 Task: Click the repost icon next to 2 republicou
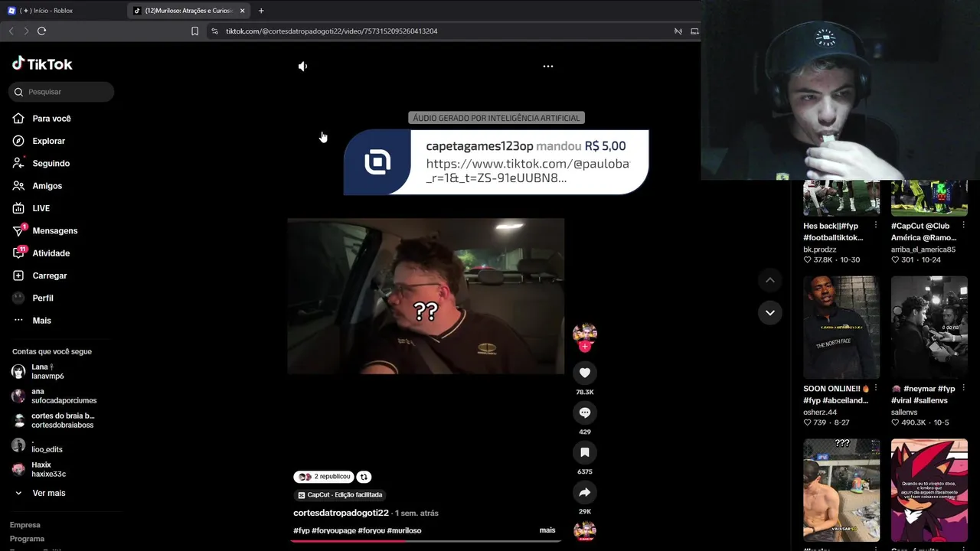point(364,477)
